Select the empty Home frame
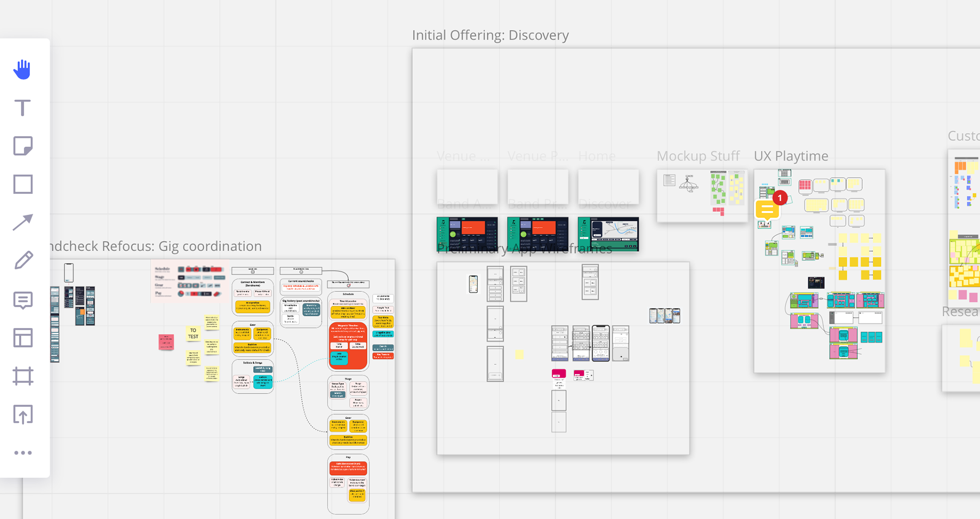The width and height of the screenshot is (980, 519). pyautogui.click(x=608, y=187)
